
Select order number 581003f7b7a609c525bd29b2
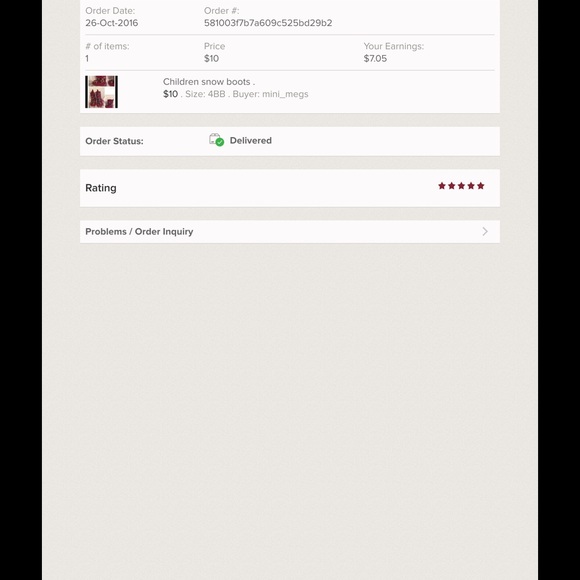pyautogui.click(x=268, y=23)
